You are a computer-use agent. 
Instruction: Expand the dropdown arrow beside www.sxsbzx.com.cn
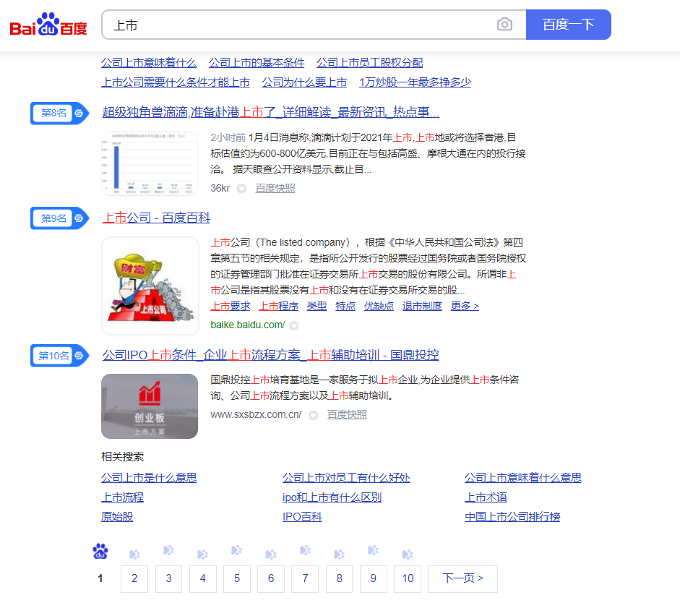coord(313,415)
